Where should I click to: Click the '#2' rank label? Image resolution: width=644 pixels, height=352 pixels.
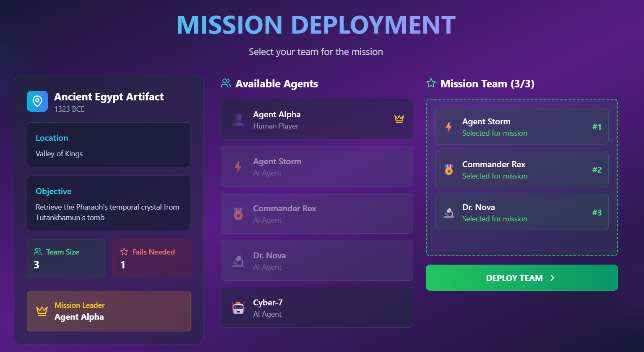[x=597, y=170]
